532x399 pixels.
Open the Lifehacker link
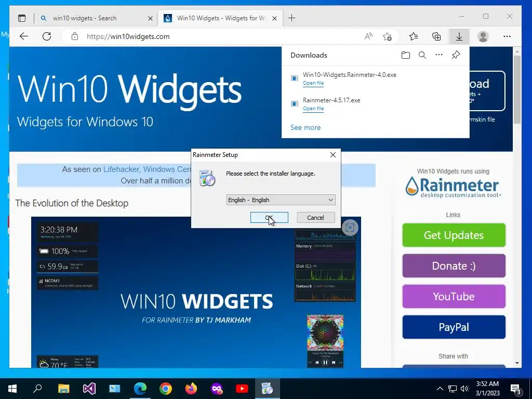(121, 169)
